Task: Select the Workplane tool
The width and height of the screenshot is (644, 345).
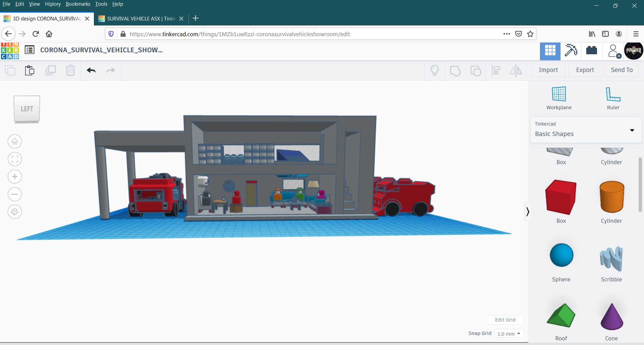Action: (558, 98)
